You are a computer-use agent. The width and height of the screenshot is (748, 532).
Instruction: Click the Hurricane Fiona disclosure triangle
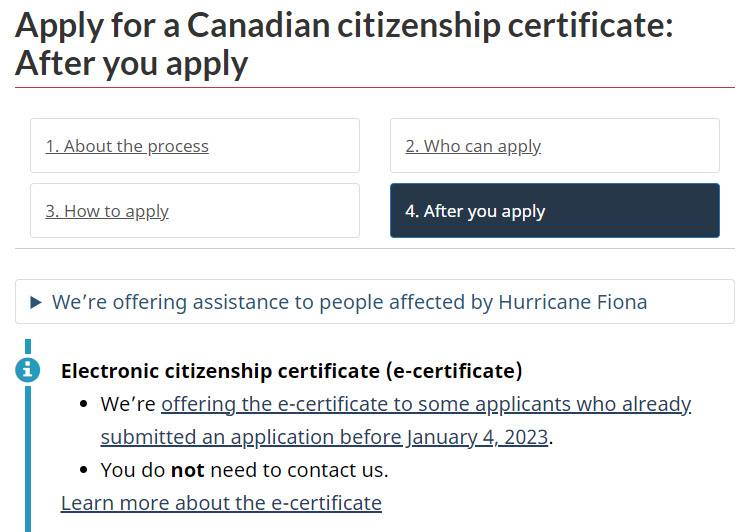(36, 302)
